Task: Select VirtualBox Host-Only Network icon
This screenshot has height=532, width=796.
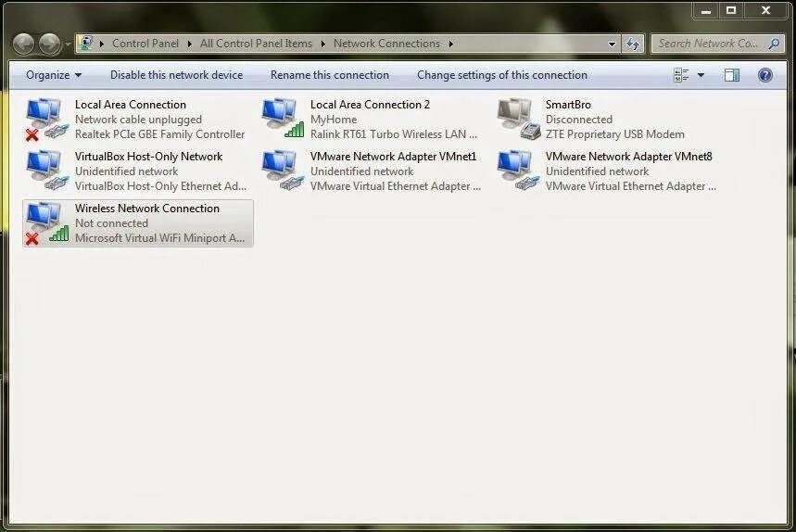Action: 46,171
